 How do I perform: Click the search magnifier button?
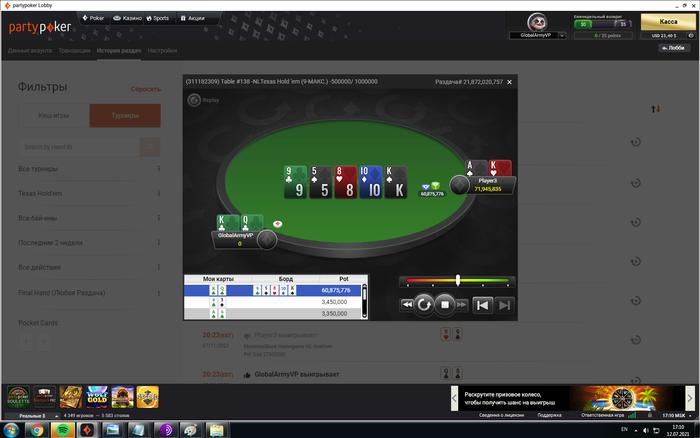click(x=150, y=147)
